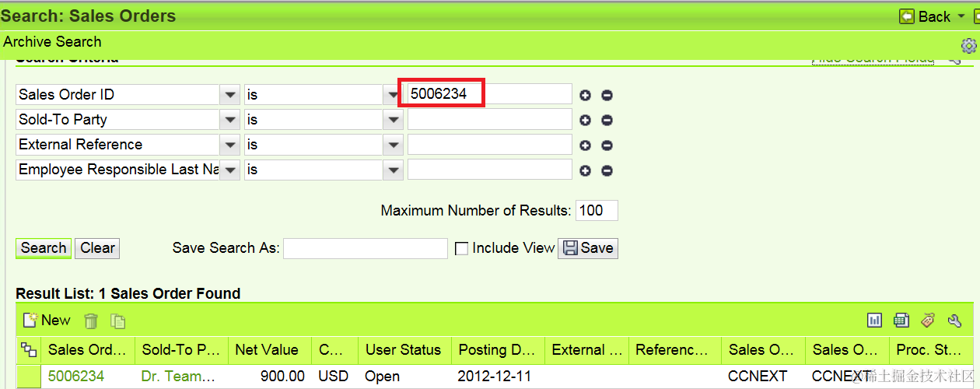Select the row selector for order 5006234
The image size is (980, 389).
tap(29, 377)
